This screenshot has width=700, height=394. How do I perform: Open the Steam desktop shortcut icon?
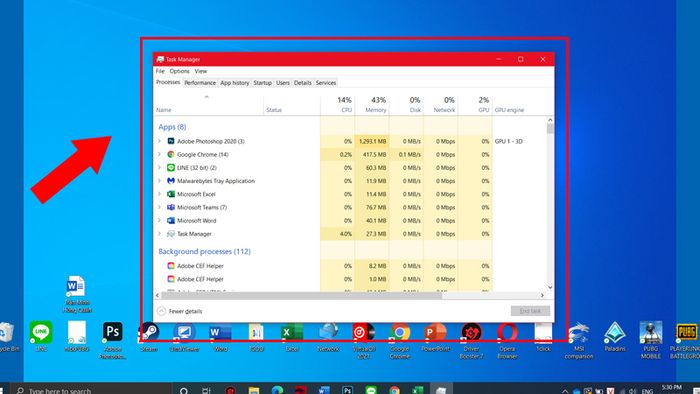[x=149, y=332]
